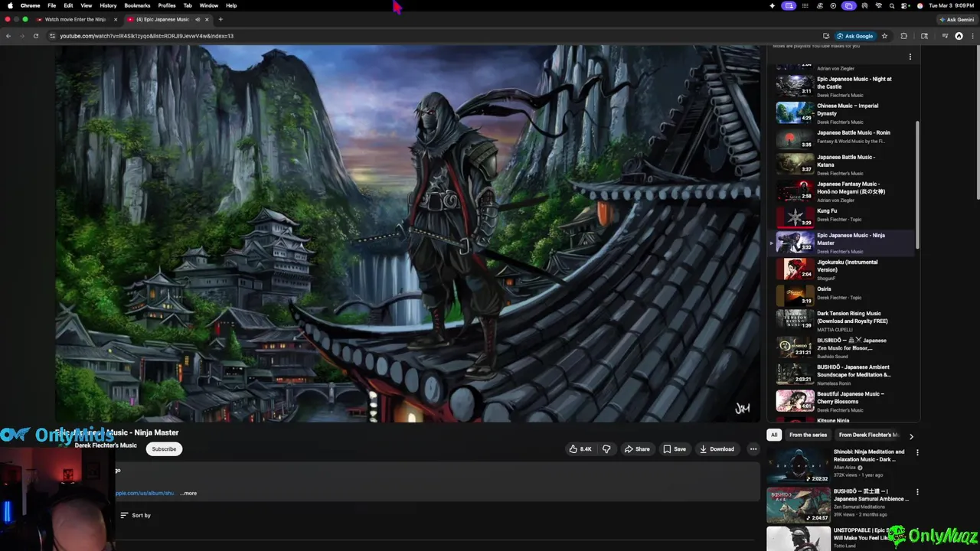Expand the description with ...more
Screen dimensions: 980x551
coord(188,493)
